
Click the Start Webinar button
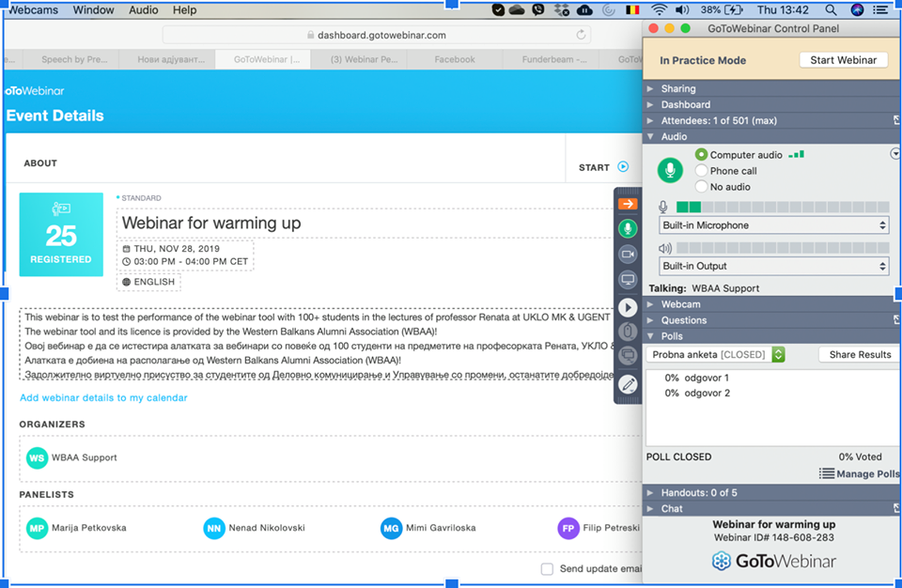click(x=844, y=60)
